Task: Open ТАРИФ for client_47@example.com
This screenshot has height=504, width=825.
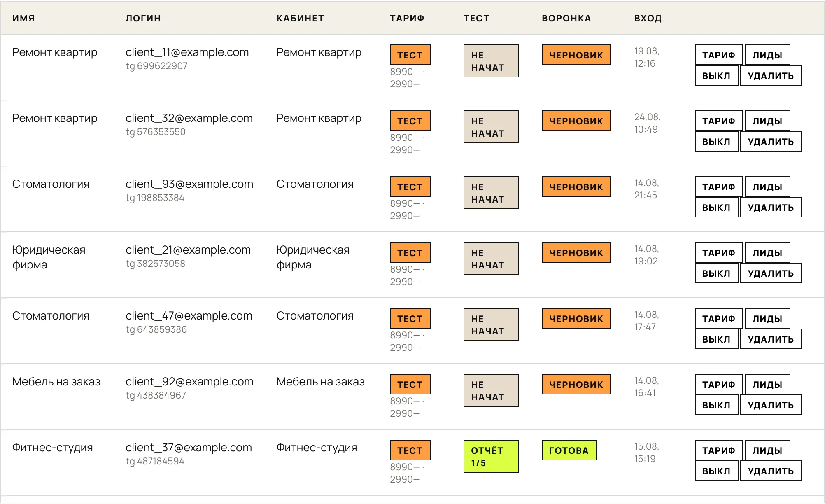Action: (x=718, y=318)
